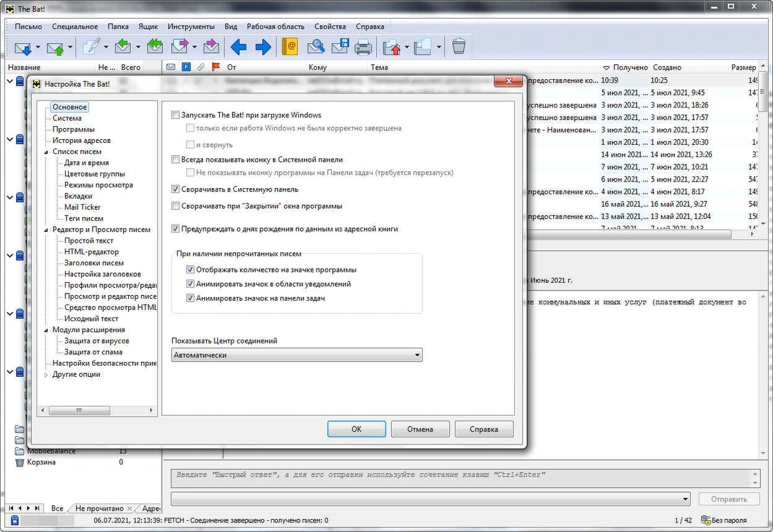Image resolution: width=773 pixels, height=532 pixels.
Task: Go to next message with blue right arrow
Action: tap(263, 46)
